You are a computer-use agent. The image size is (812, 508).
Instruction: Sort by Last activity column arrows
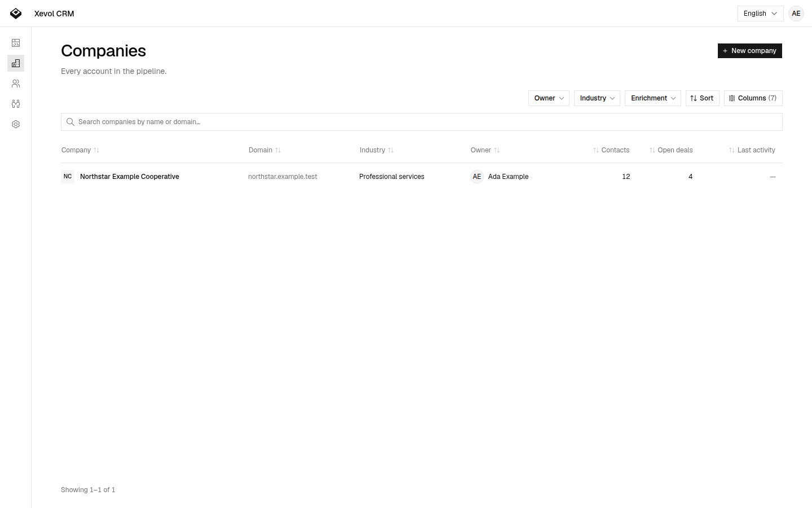coord(732,150)
